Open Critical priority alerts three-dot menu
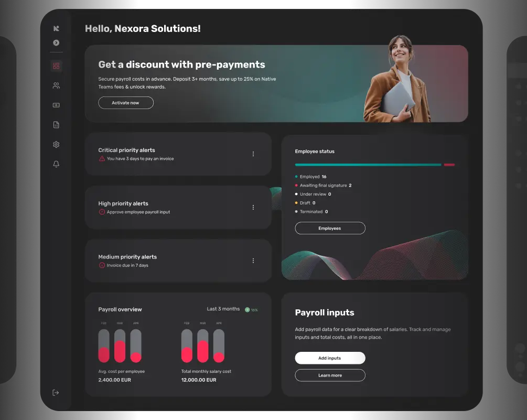The width and height of the screenshot is (527, 420). coord(253,154)
